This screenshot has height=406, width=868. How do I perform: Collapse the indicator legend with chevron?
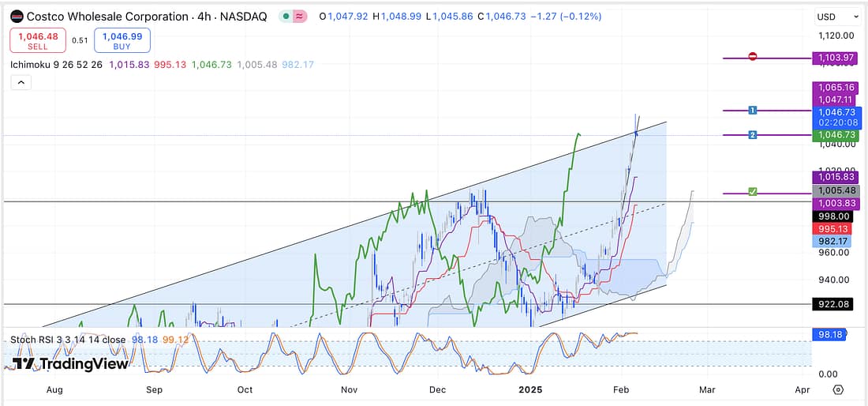(x=21, y=81)
